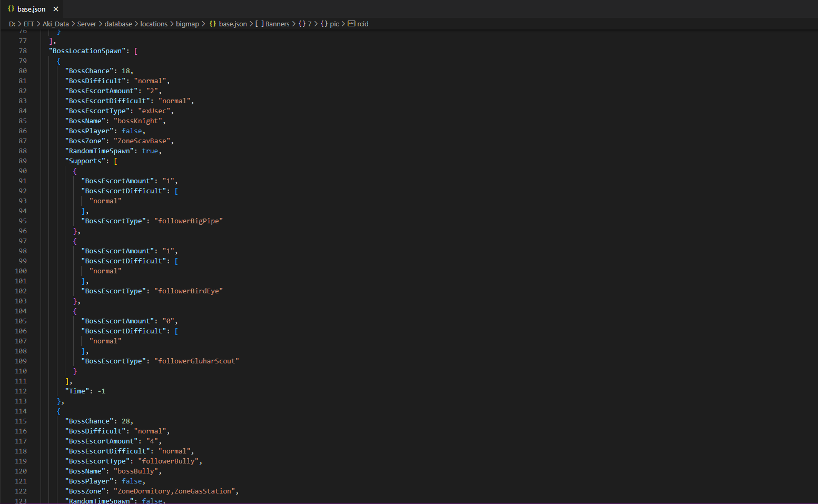Screen dimensions: 818x504
Task: Click the array icon before Banners breadcrumb
Action: (260, 24)
